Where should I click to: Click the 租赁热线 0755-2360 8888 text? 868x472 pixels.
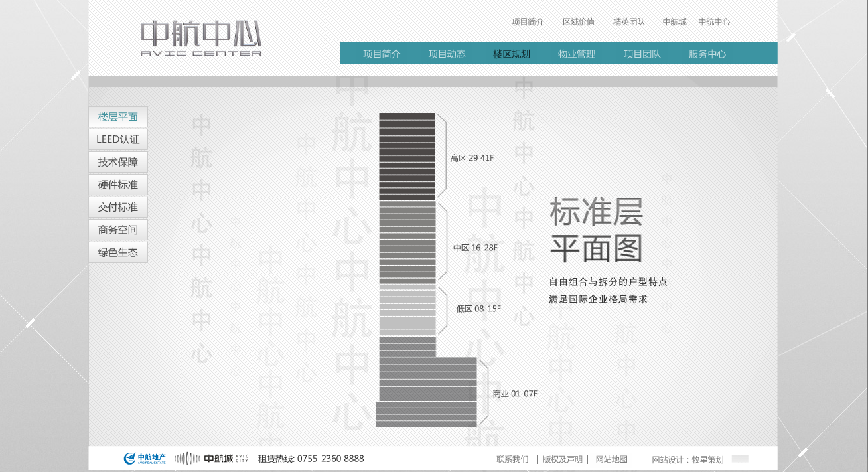(x=311, y=459)
